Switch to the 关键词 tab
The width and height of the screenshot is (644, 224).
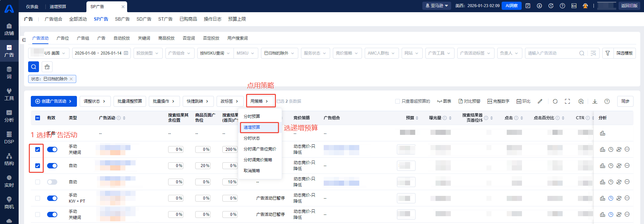click(144, 38)
